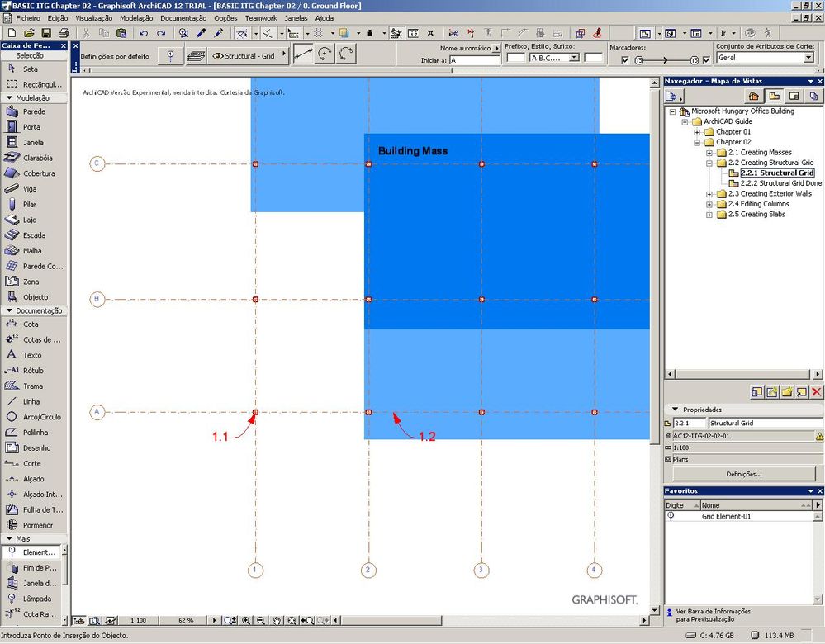Open the A.B.C.... style dropdown
Image resolution: width=825 pixels, height=644 pixels.
(x=574, y=58)
